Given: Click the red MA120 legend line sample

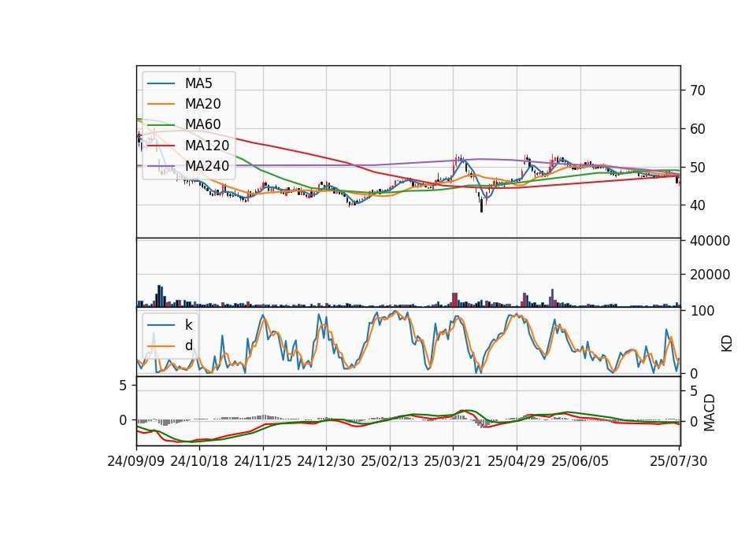Looking at the screenshot, I should click(161, 145).
